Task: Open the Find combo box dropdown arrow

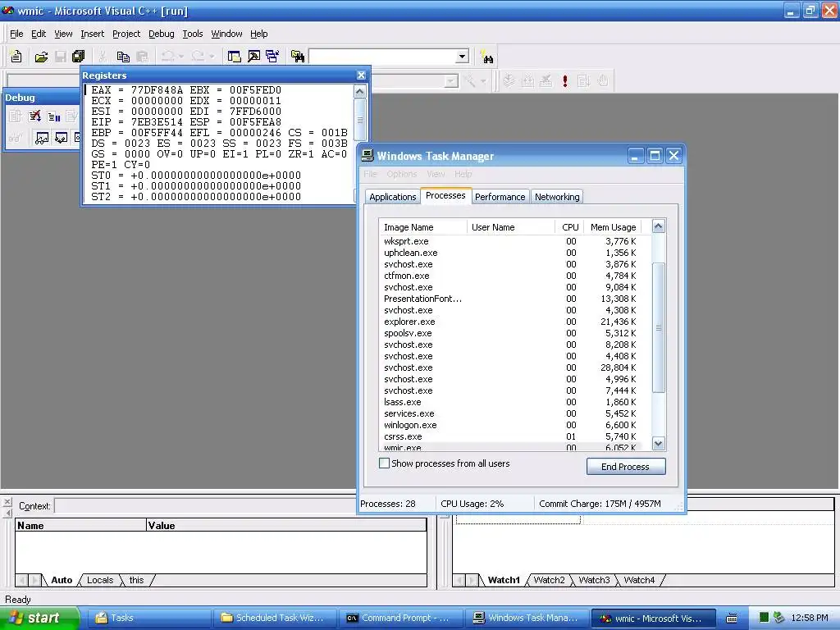Action: coord(463,57)
